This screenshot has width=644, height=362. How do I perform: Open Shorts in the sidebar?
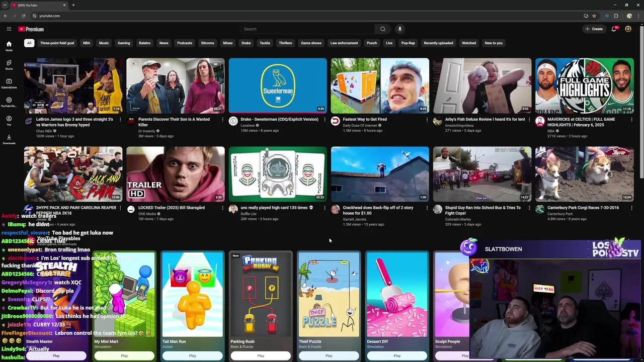coord(9,65)
